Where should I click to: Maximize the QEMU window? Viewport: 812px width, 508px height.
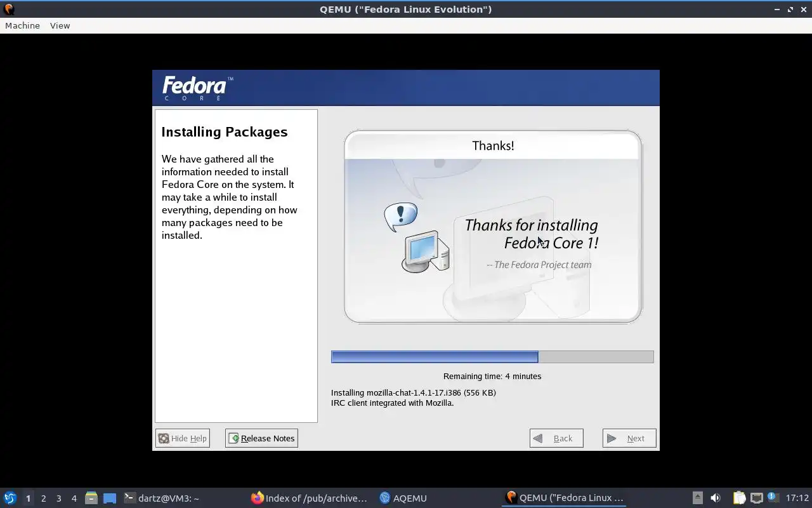(790, 10)
